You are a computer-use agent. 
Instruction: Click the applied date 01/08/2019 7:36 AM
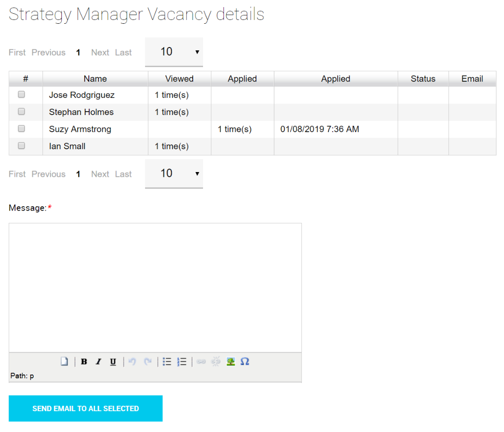[x=320, y=129]
